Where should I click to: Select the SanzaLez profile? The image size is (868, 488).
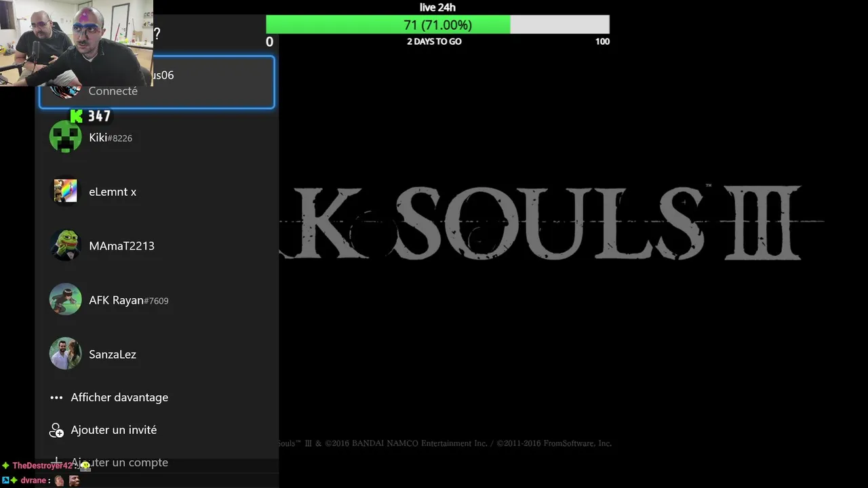pyautogui.click(x=157, y=354)
